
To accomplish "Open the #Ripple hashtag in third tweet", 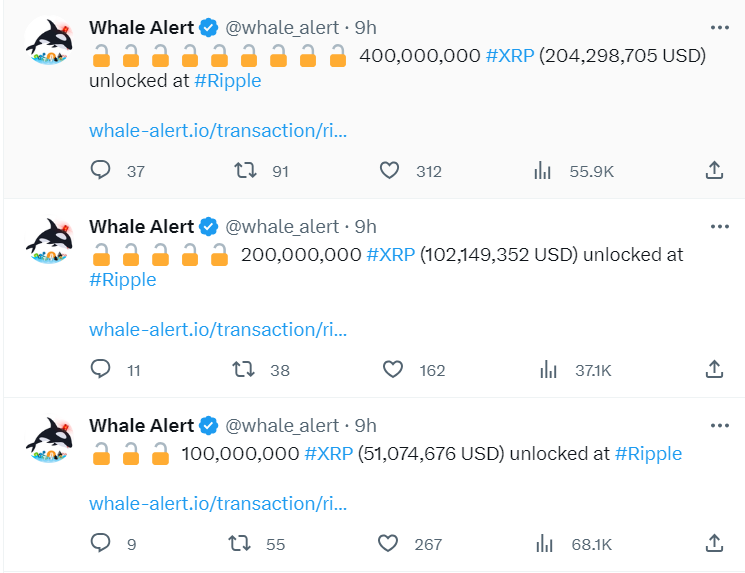I will (x=648, y=454).
